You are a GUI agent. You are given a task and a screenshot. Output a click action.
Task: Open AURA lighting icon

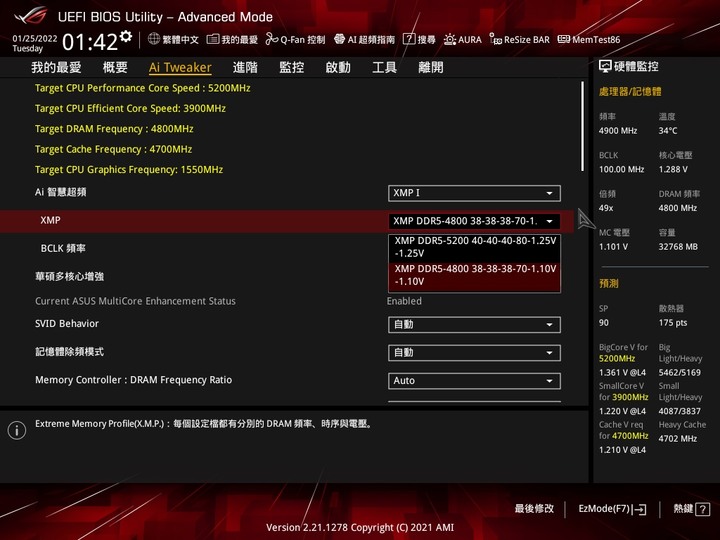click(450, 39)
